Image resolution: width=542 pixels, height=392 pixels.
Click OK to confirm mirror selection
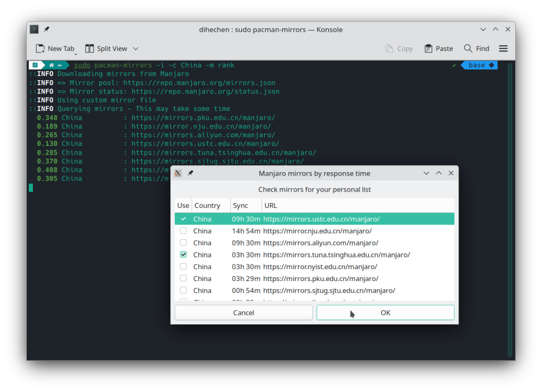pos(385,312)
